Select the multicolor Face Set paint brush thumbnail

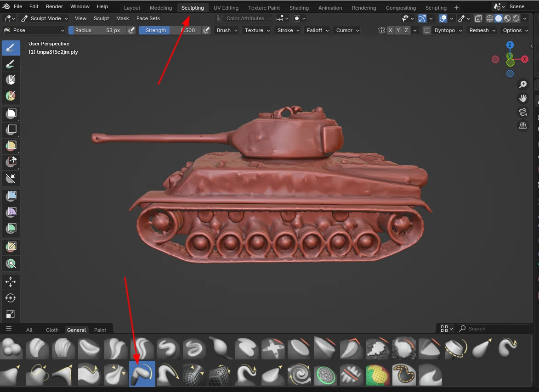[x=377, y=375]
